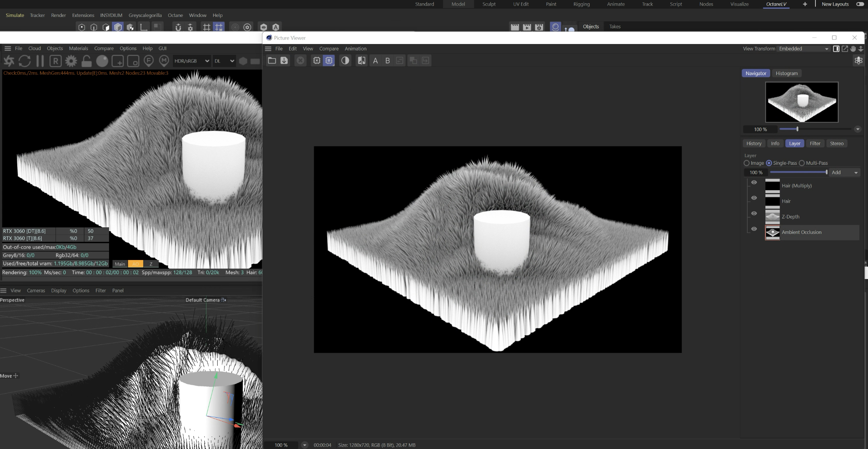Set compare image A in Picture Viewer
Viewport: 868px width, 449px height.
pos(375,61)
